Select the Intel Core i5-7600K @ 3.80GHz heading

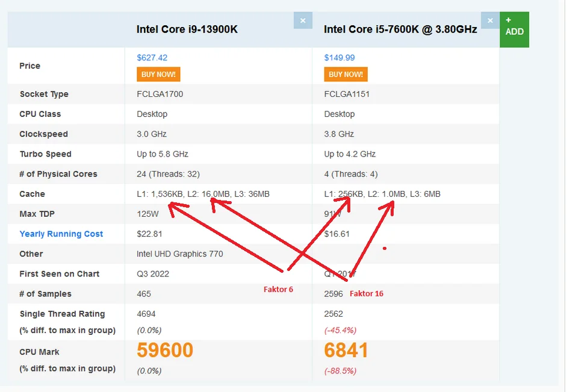(400, 30)
